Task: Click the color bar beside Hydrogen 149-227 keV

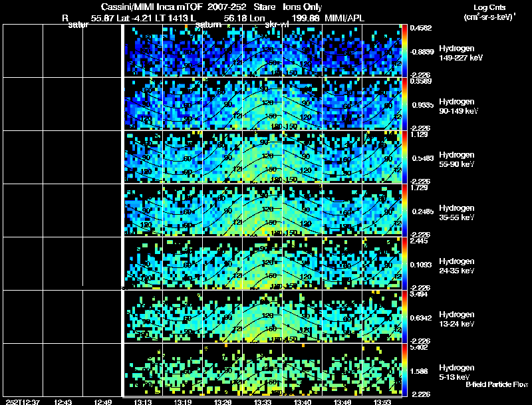Action: pyautogui.click(x=404, y=51)
